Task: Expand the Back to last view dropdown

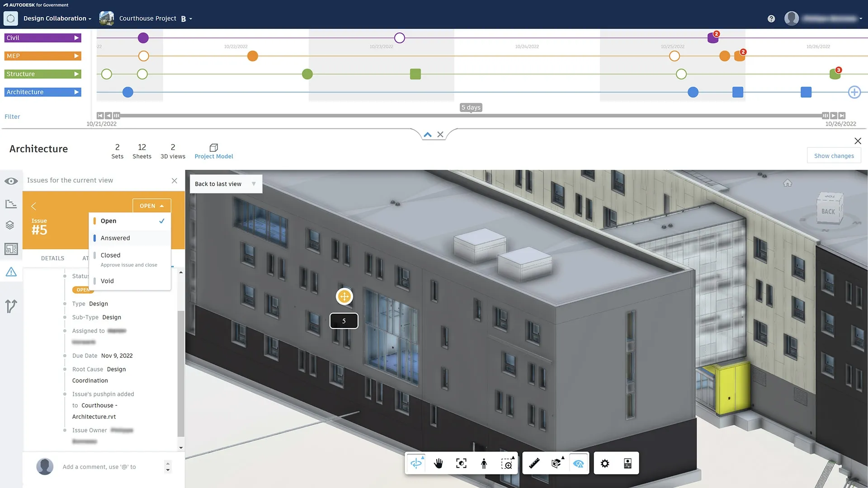Action: click(x=254, y=184)
